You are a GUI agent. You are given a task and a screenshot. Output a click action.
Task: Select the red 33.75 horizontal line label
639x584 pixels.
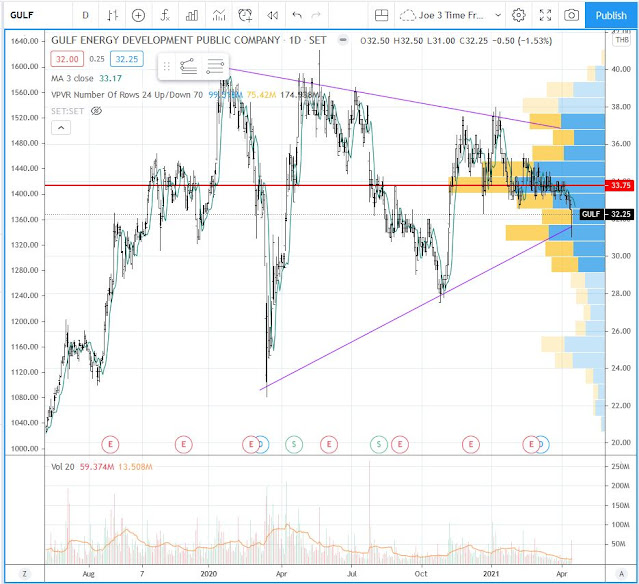620,185
